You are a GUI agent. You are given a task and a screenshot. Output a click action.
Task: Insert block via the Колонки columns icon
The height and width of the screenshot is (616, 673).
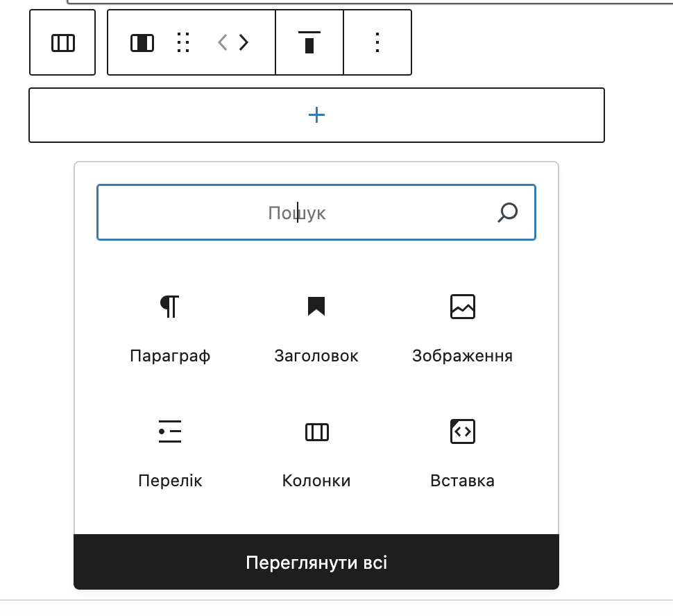pyautogui.click(x=316, y=432)
